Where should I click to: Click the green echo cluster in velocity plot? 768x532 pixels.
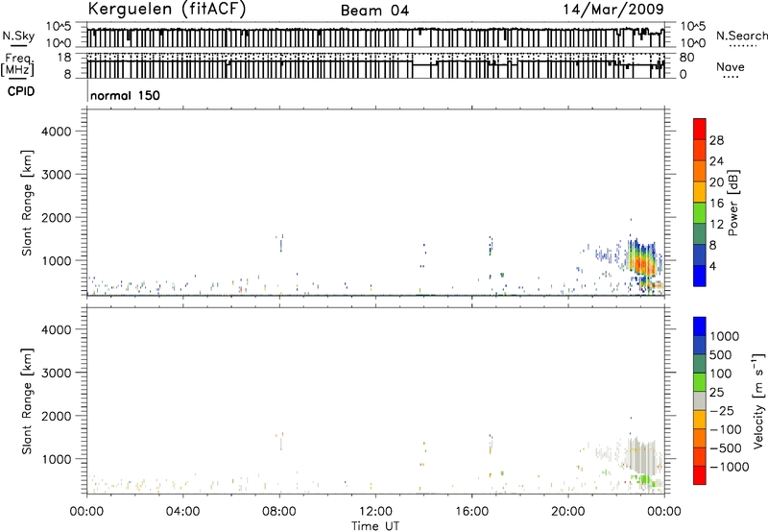pyautogui.click(x=642, y=480)
